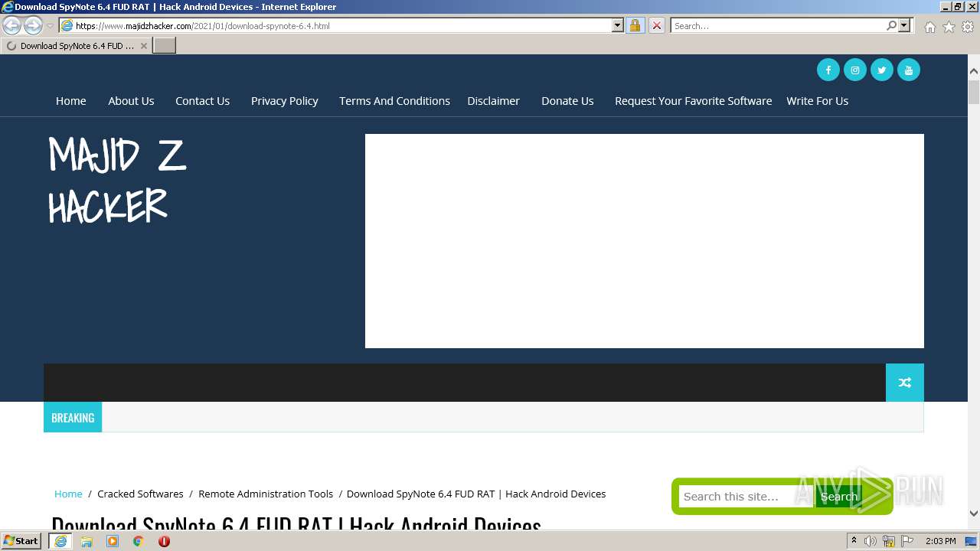Click the magnifier in the IE search box
The image size is (980, 551).
click(891, 25)
